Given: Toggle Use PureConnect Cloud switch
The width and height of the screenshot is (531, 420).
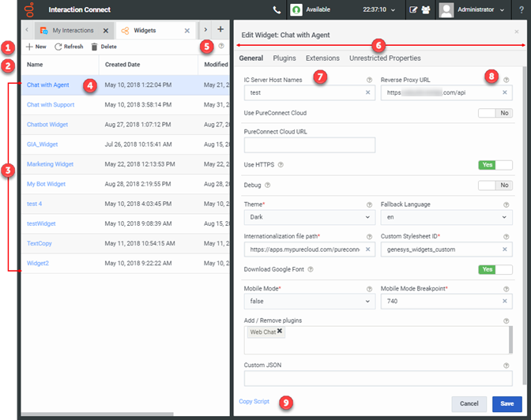Looking at the screenshot, I should pyautogui.click(x=495, y=113).
